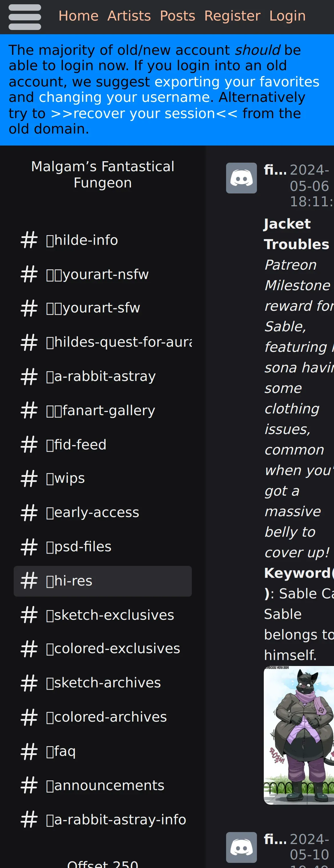Select the hi-res channel

pyautogui.click(x=102, y=581)
